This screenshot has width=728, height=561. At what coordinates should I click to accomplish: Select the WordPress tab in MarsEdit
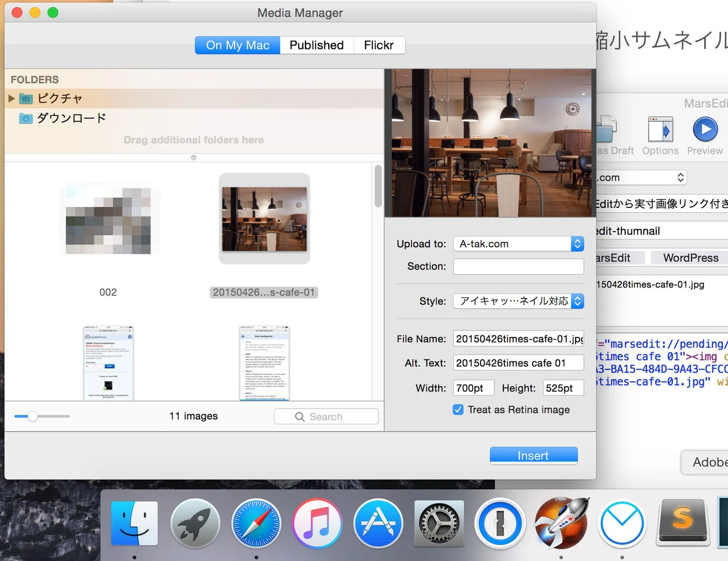click(691, 258)
